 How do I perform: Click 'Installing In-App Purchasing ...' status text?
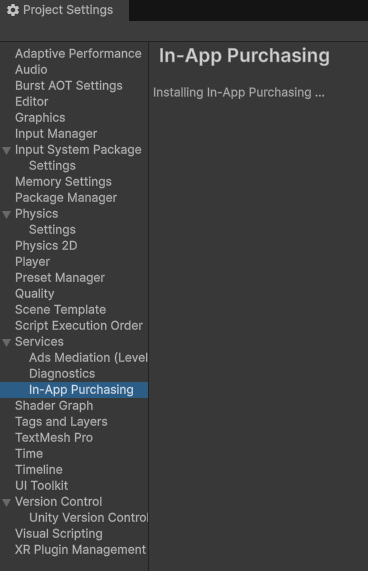coord(239,93)
